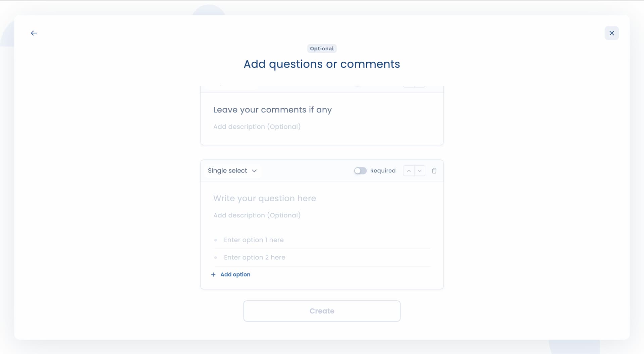The width and height of the screenshot is (644, 354).
Task: Select the Add questions or comments heading
Action: coord(321,64)
